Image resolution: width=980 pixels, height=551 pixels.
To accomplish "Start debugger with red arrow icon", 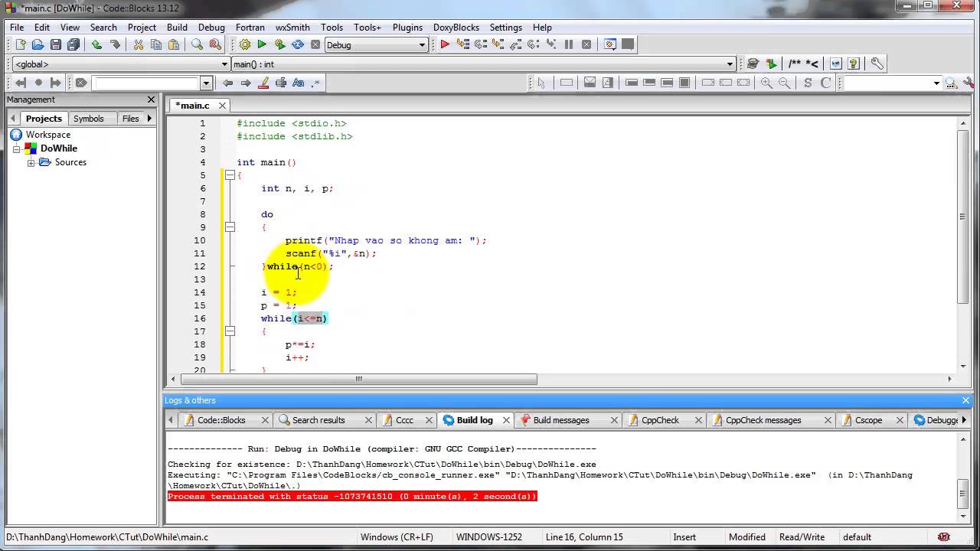I will tap(445, 44).
